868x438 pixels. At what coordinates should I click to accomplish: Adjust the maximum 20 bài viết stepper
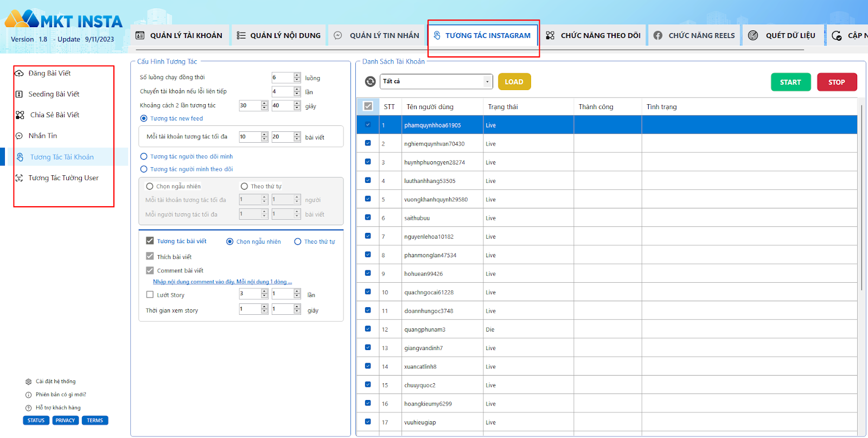pos(297,137)
